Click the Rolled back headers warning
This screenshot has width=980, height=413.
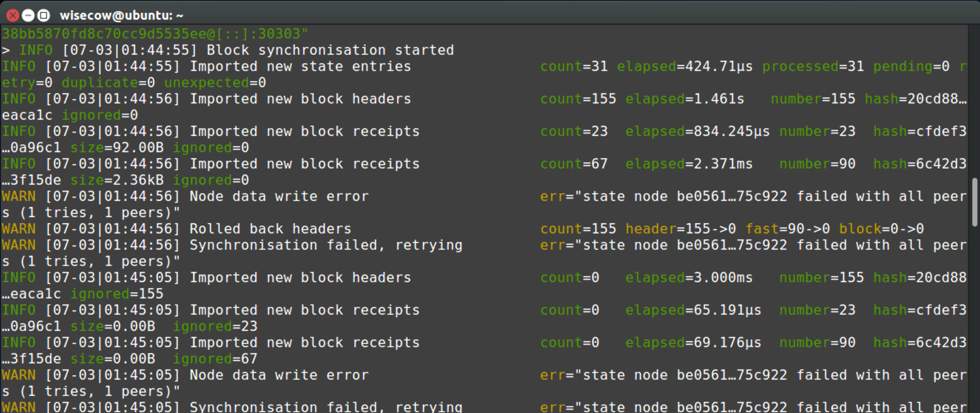(270, 229)
